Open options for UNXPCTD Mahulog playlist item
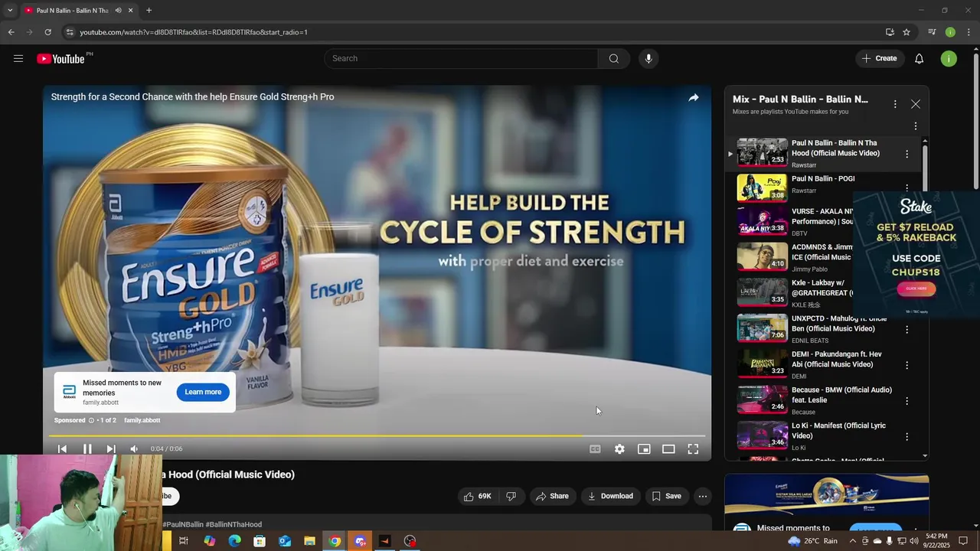 pos(907,329)
